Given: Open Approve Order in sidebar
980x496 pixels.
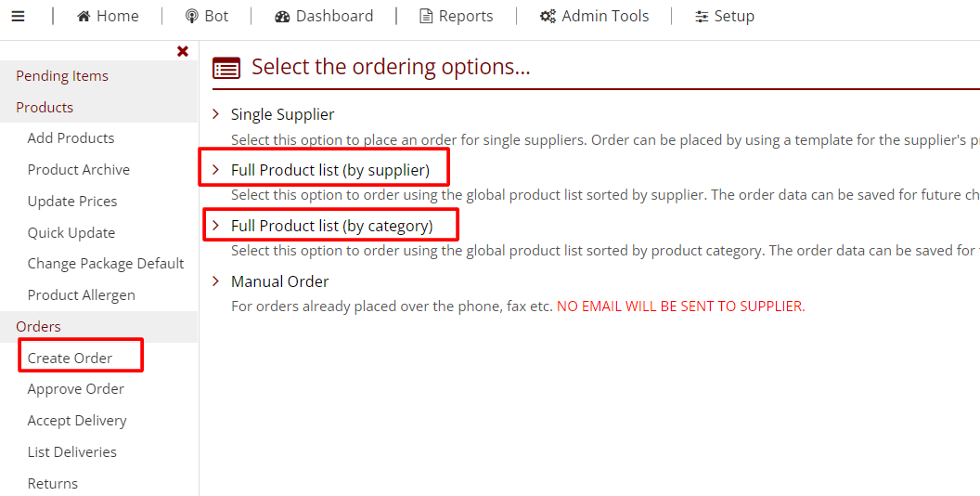Looking at the screenshot, I should [x=76, y=389].
